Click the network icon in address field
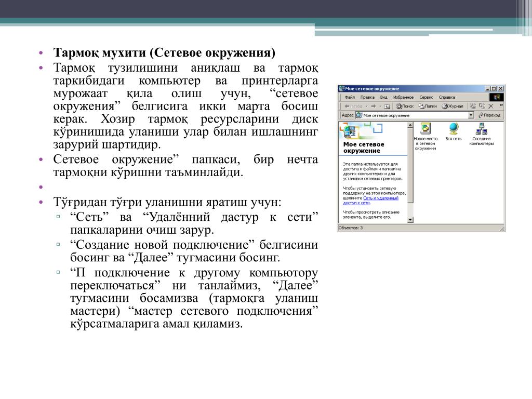 tap(360, 115)
